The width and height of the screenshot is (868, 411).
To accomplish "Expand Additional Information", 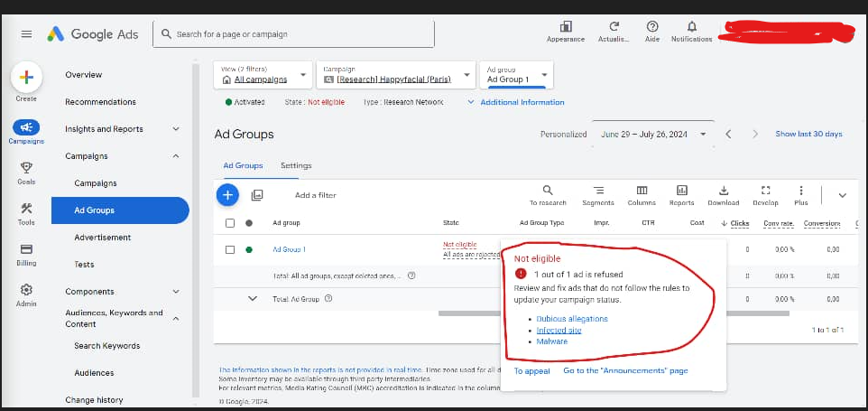I will (516, 102).
